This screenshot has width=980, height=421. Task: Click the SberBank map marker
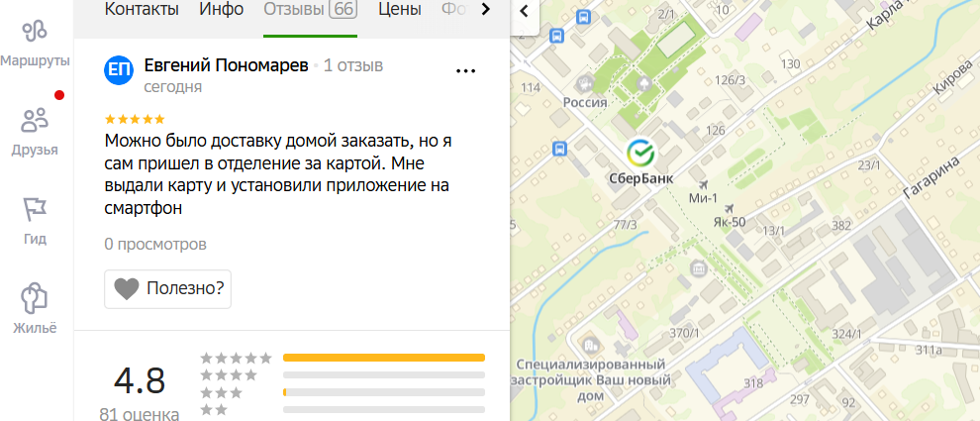[641, 152]
